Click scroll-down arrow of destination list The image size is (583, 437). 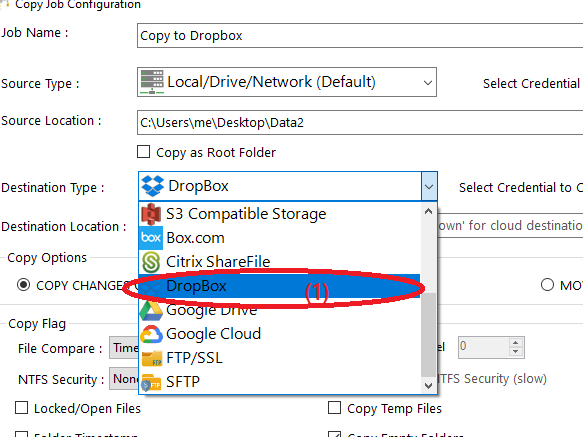428,385
